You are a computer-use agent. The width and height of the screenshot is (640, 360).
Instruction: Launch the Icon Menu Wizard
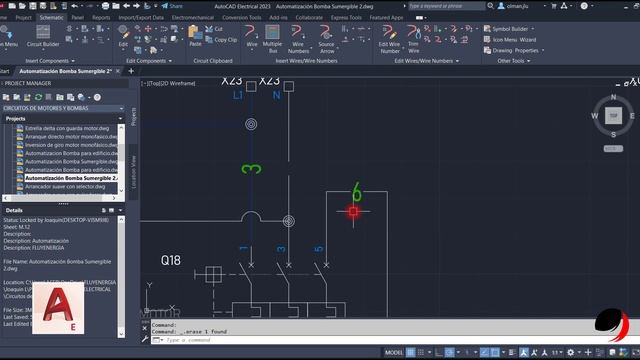pyautogui.click(x=510, y=40)
